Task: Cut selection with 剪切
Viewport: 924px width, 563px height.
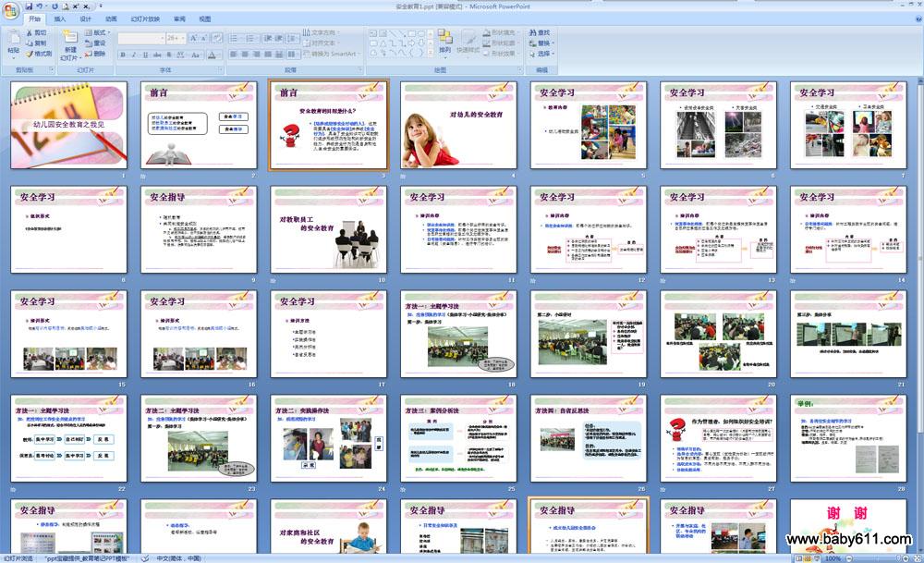Action: (37, 33)
